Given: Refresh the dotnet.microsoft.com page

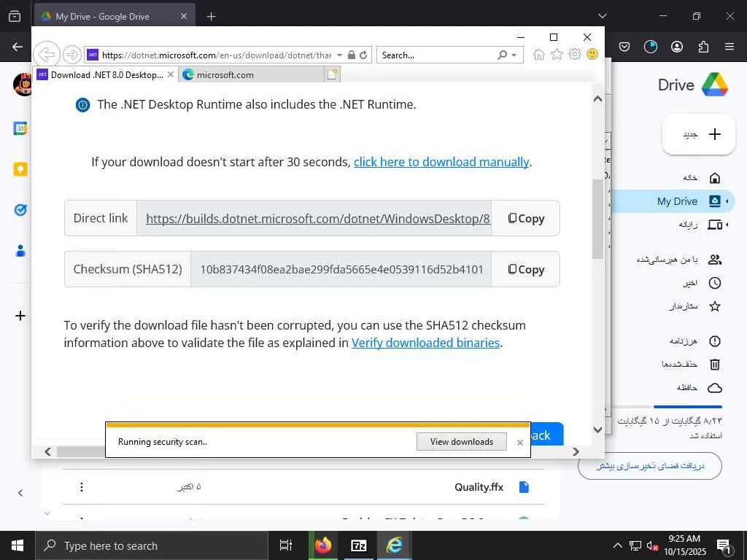Looking at the screenshot, I should 363,55.
